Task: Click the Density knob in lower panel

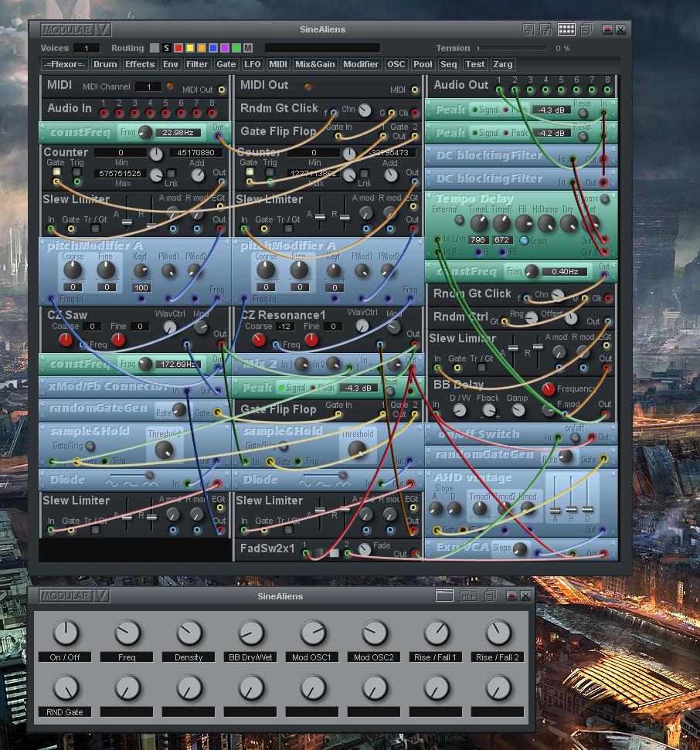Action: pyautogui.click(x=189, y=633)
